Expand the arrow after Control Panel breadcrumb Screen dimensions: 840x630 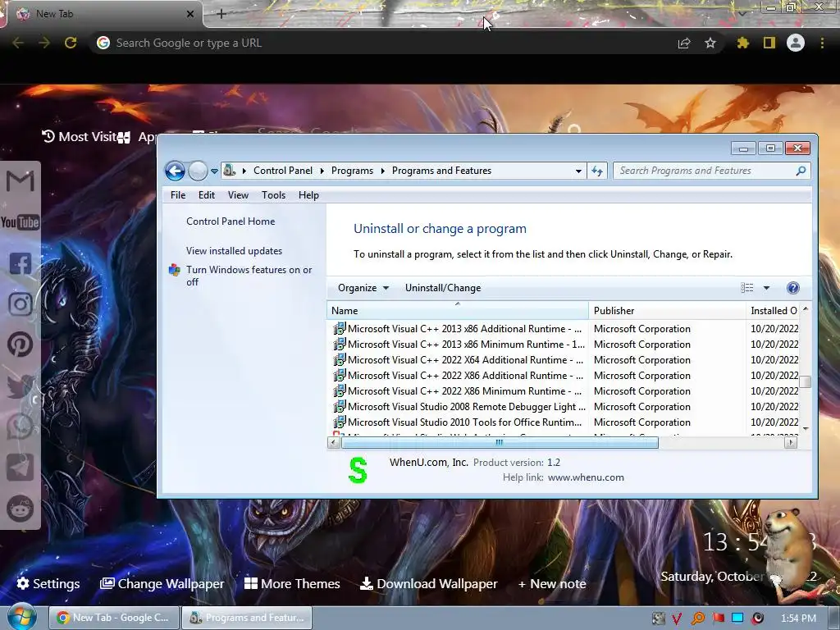pos(322,171)
